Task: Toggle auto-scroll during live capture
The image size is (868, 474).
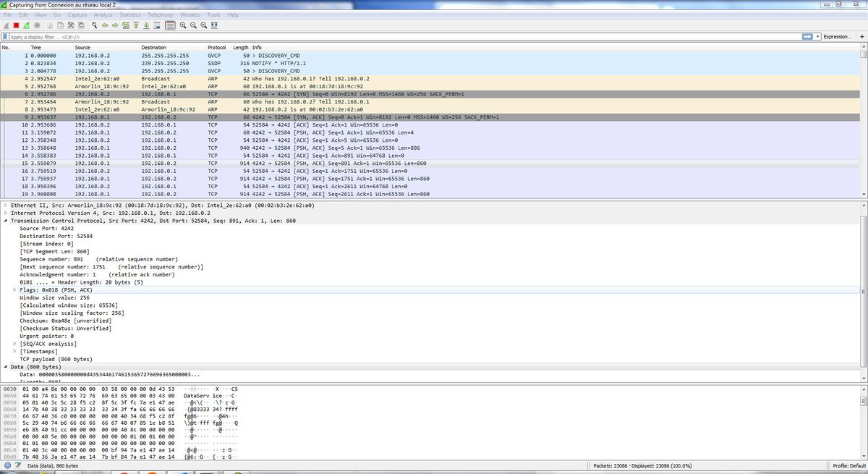Action: point(157,25)
